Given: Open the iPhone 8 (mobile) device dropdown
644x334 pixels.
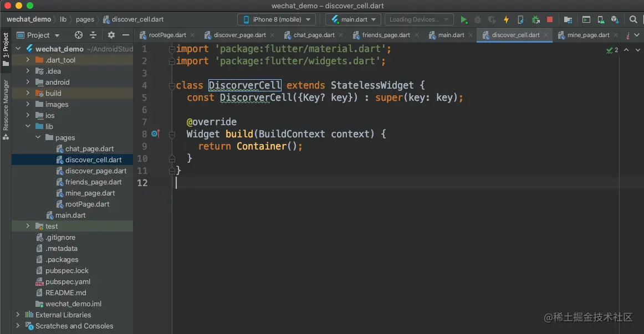Looking at the screenshot, I should coord(277,20).
